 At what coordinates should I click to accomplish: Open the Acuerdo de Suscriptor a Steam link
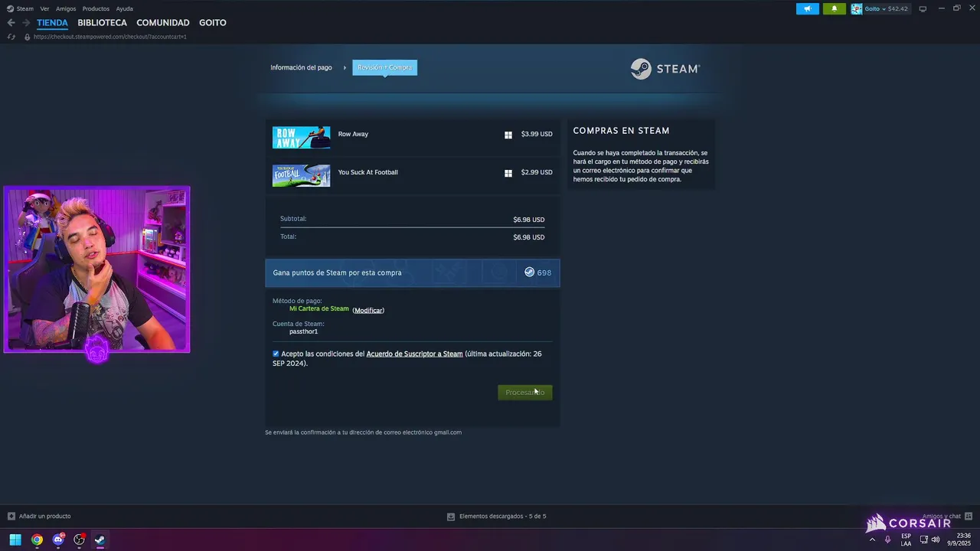pyautogui.click(x=414, y=354)
